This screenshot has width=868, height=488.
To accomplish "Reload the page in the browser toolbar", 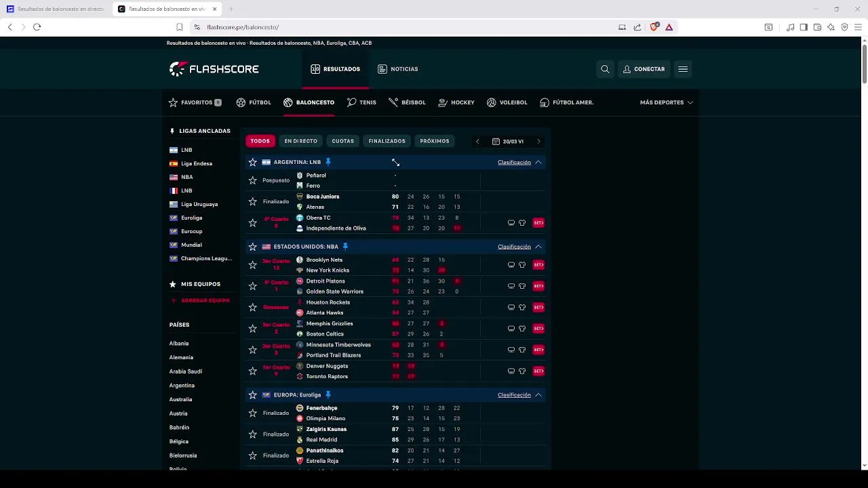I will 37,27.
